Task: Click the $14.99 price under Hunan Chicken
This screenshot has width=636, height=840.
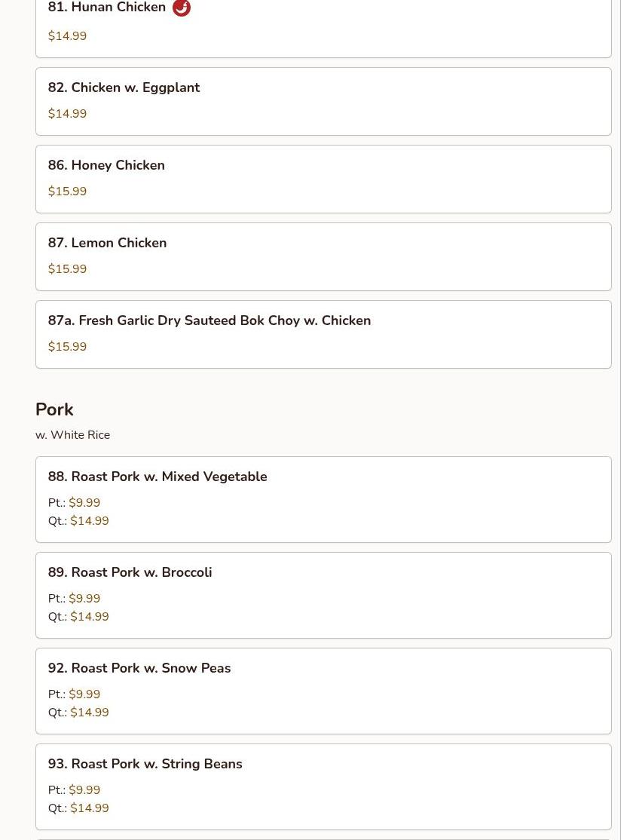Action: click(x=67, y=36)
